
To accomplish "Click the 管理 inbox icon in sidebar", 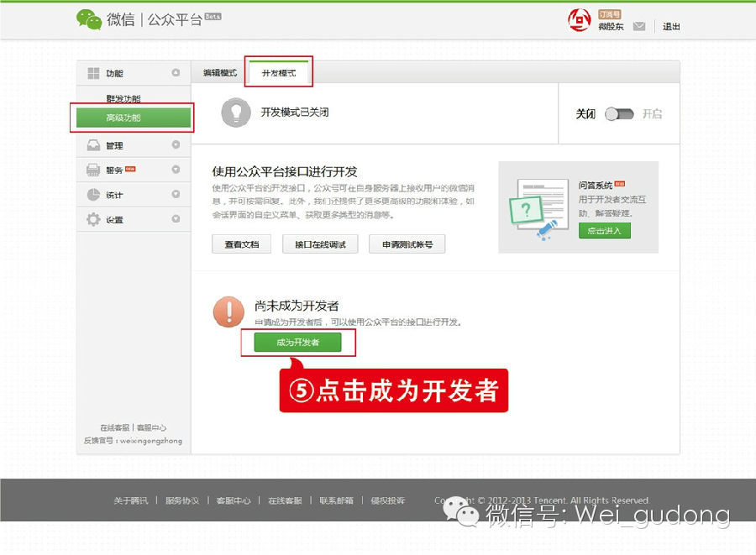I will (x=93, y=145).
